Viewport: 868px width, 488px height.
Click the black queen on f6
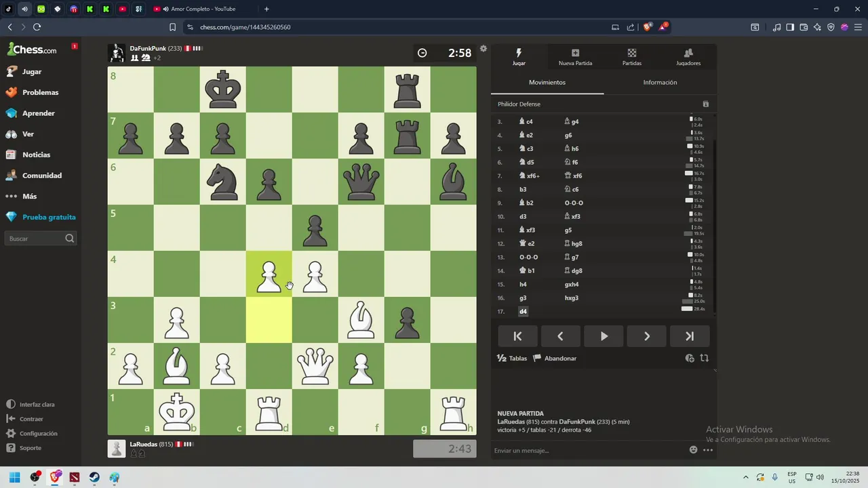(361, 182)
